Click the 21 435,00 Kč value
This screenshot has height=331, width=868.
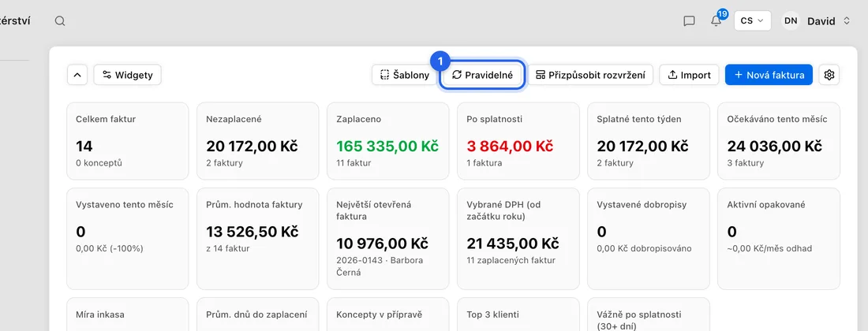click(513, 244)
